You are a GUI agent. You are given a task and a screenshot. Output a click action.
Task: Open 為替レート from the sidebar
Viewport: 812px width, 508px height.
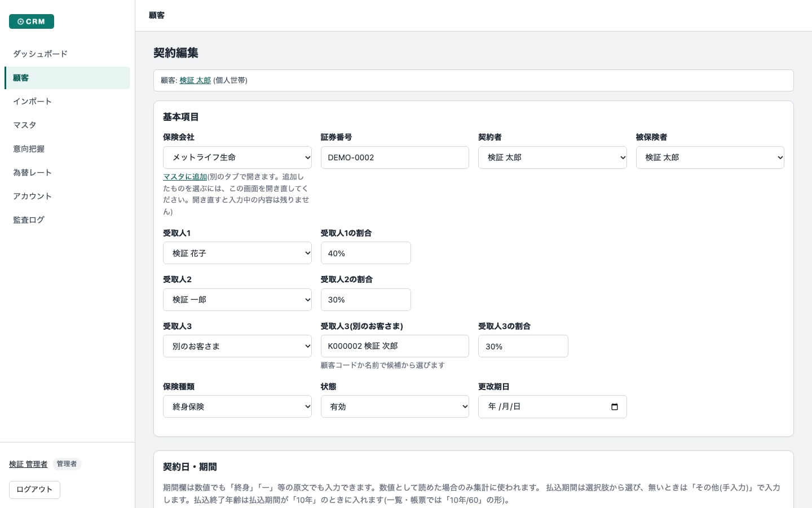pos(67,173)
